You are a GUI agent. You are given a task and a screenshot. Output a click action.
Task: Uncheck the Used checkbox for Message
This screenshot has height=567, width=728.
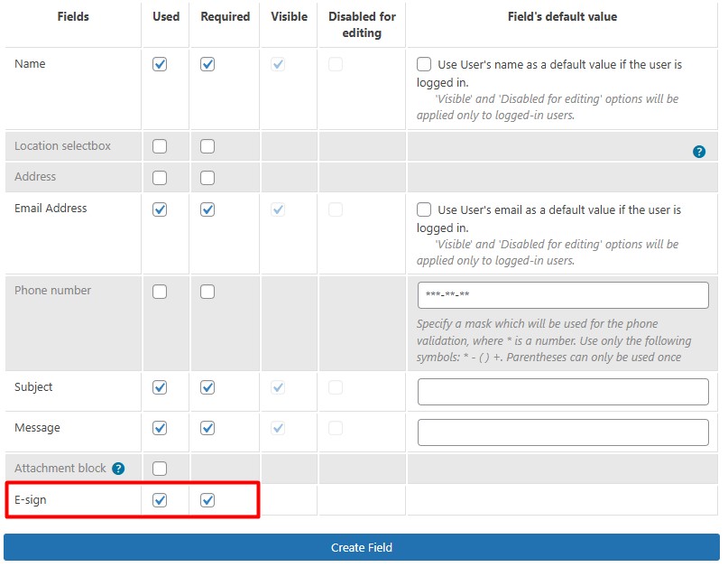(x=160, y=428)
